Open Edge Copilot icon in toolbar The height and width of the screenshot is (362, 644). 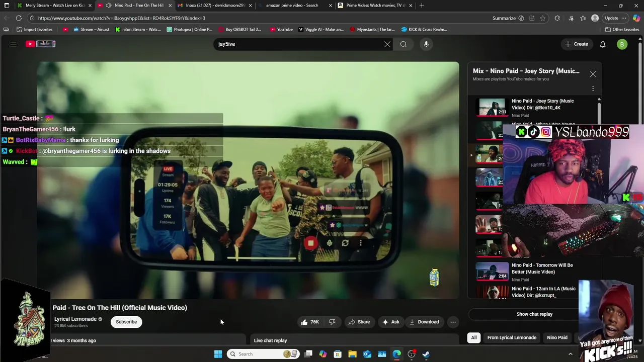(636, 18)
